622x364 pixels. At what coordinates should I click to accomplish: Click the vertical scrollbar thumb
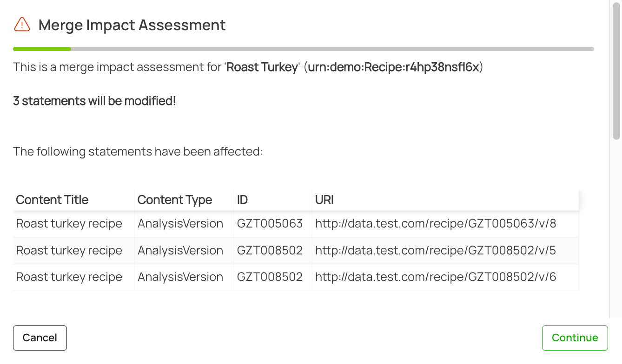coord(616,71)
